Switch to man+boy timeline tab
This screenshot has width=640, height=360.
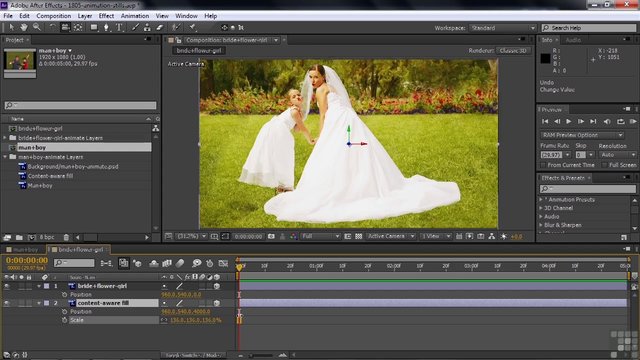[24, 249]
